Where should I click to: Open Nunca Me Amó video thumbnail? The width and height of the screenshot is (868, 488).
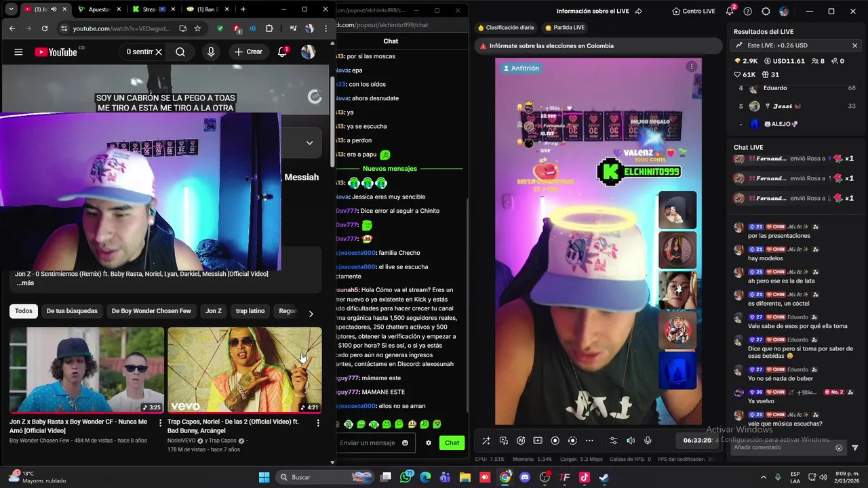click(x=87, y=370)
